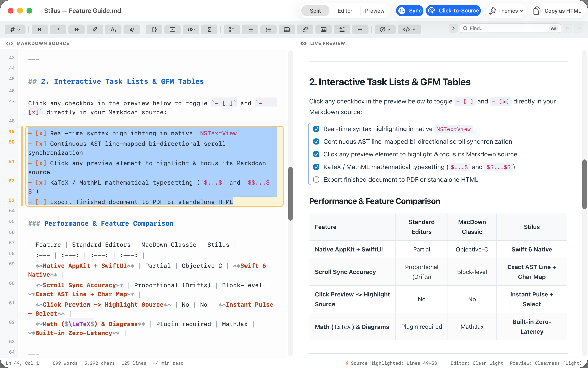
Task: Toggle case-sensitive search Aa
Action: coord(553,28)
